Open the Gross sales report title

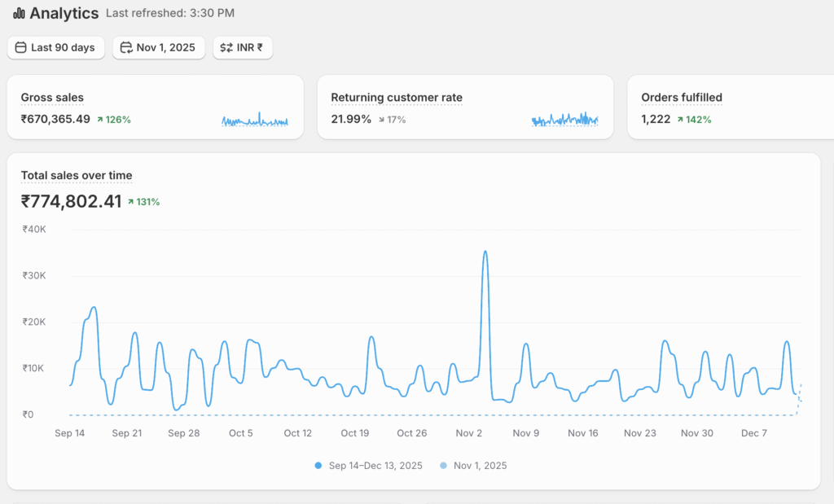[x=52, y=98]
